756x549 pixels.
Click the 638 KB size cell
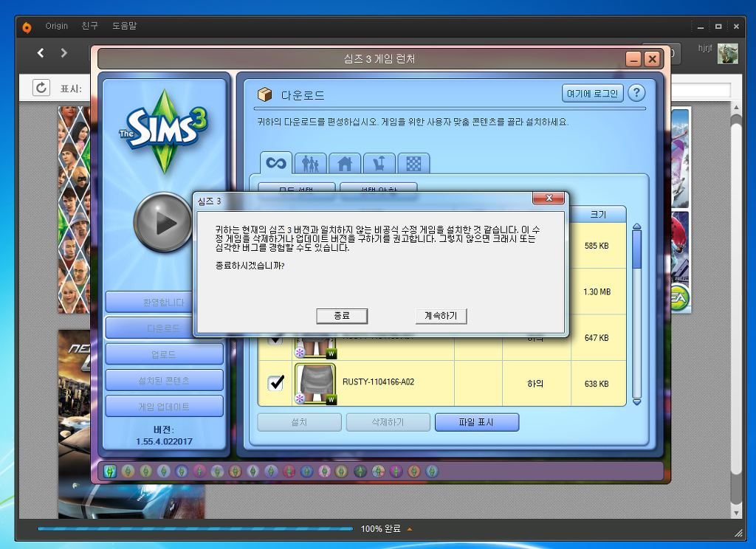597,384
